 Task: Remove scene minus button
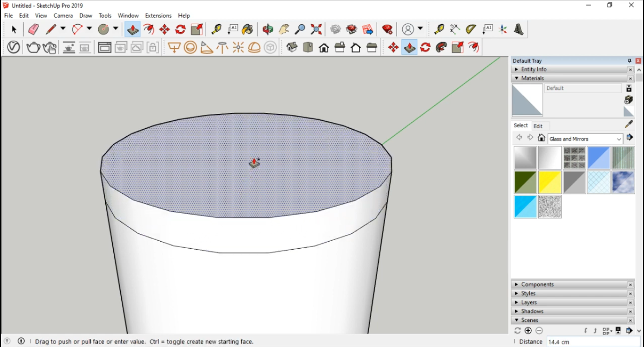tap(539, 331)
